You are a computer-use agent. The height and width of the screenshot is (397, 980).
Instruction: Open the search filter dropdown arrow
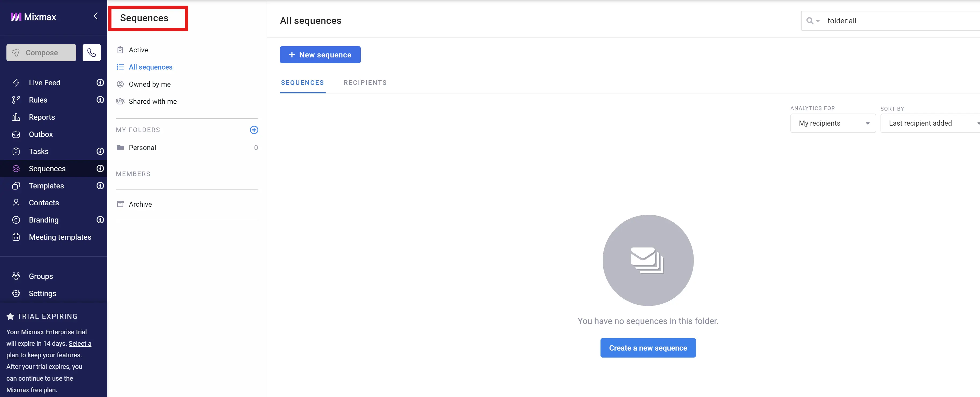coord(817,21)
